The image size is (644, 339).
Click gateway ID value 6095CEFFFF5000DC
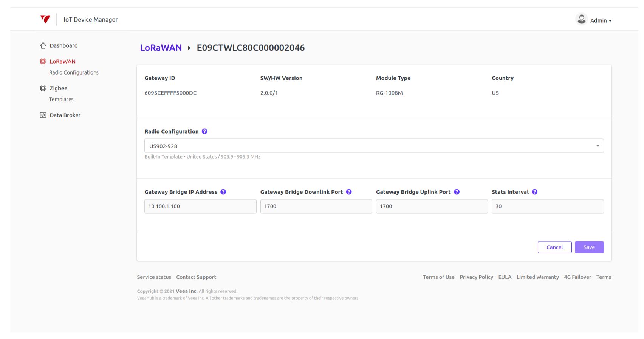point(170,93)
